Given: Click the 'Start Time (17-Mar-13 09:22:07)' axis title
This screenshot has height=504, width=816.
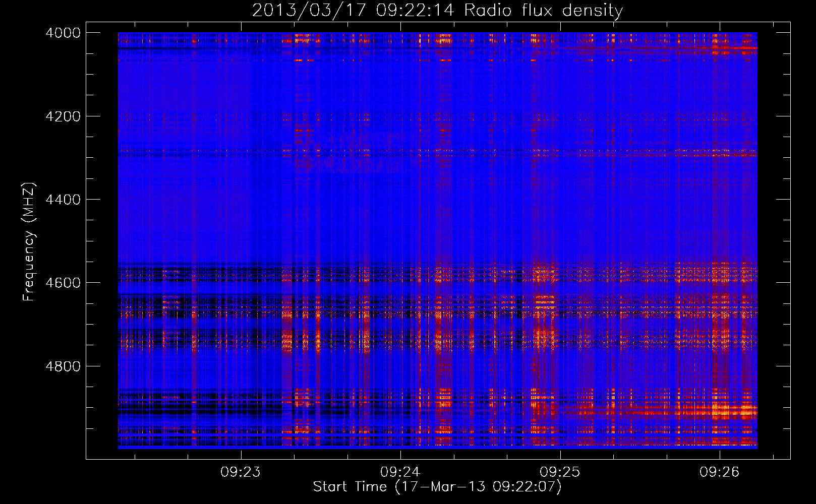Looking at the screenshot, I should [x=437, y=487].
